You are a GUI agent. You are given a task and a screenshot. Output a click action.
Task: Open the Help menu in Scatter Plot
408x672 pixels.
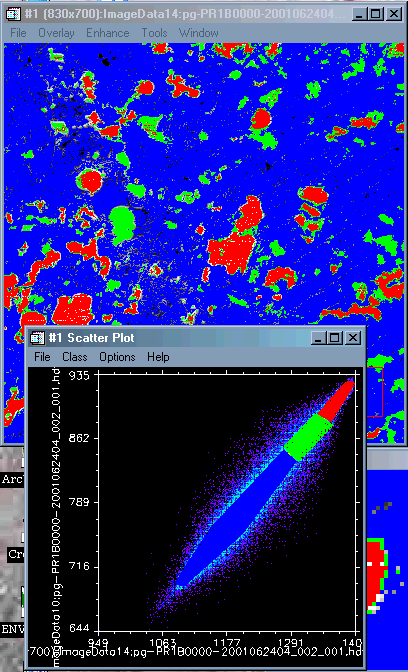[x=158, y=357]
